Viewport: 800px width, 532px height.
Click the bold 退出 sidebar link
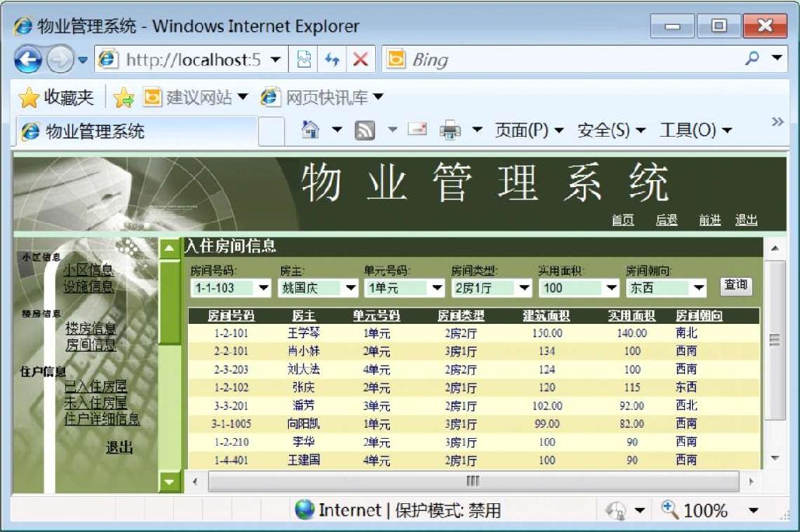[120, 448]
